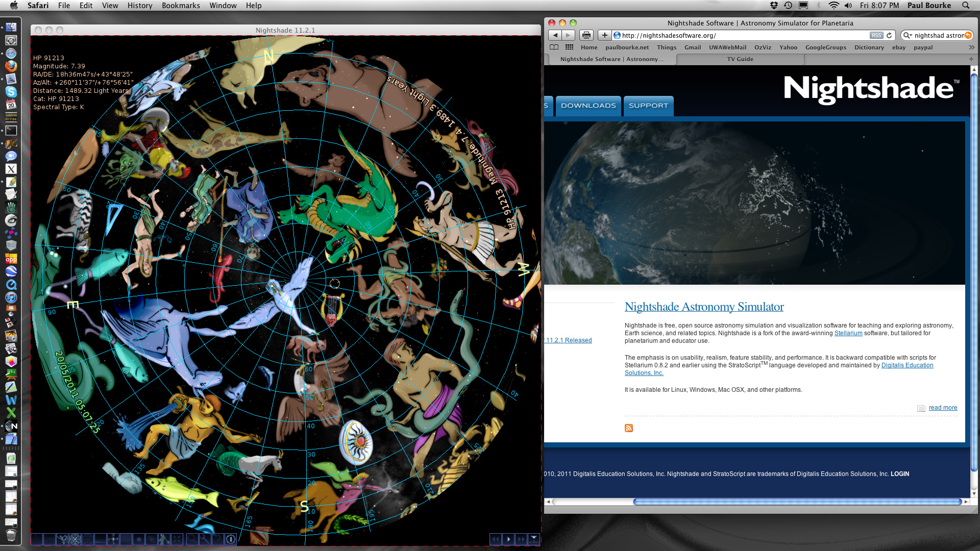Open the Dictionary bookmark
Image resolution: width=980 pixels, height=551 pixels.
tap(869, 47)
